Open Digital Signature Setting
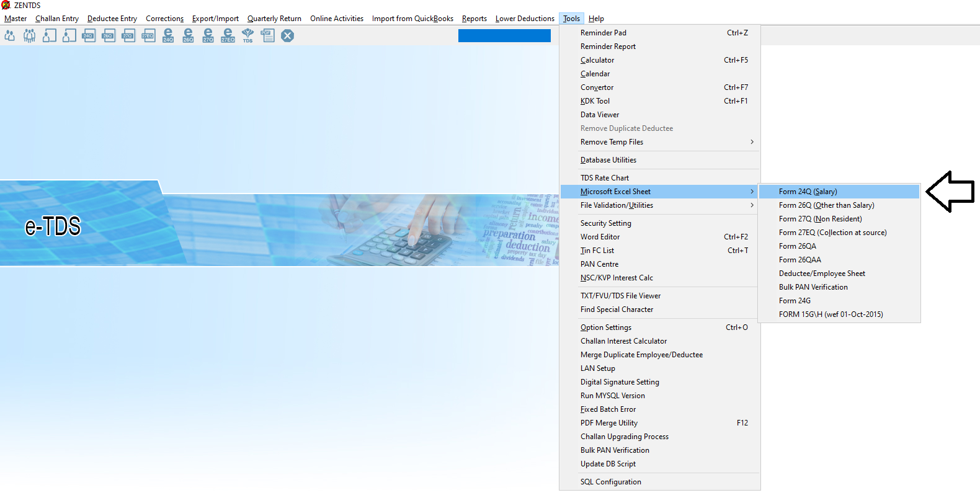The width and height of the screenshot is (980, 503). tap(660, 382)
